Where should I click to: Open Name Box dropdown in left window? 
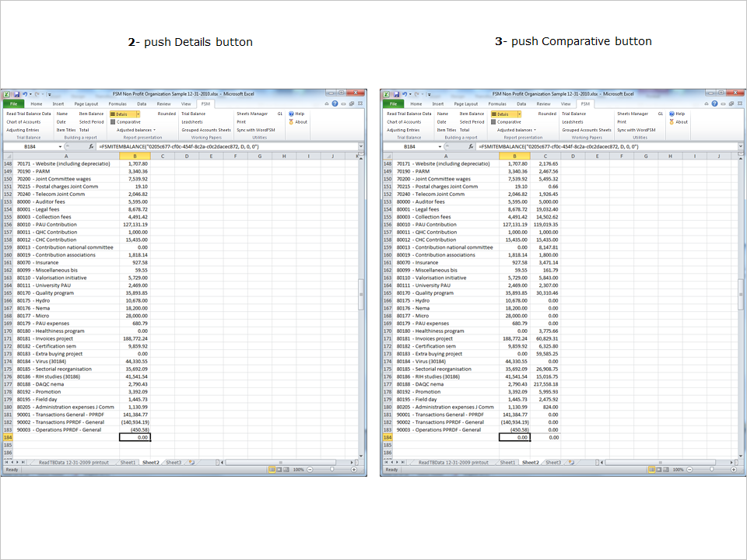61,146
